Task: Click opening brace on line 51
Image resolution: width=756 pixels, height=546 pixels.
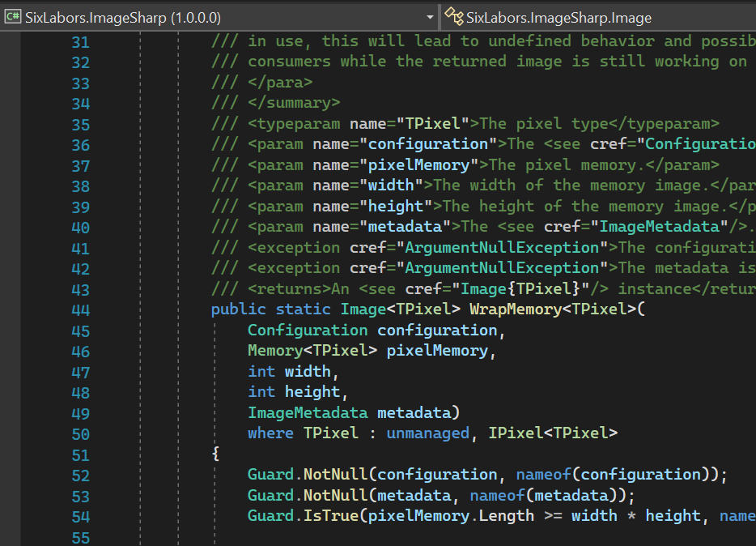Action: point(215,454)
